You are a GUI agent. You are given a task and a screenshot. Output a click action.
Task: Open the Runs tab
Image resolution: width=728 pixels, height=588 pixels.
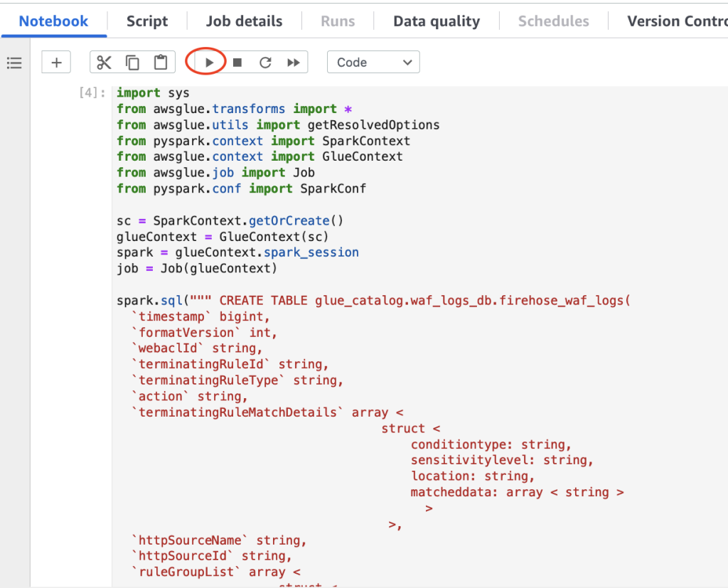[x=338, y=21]
